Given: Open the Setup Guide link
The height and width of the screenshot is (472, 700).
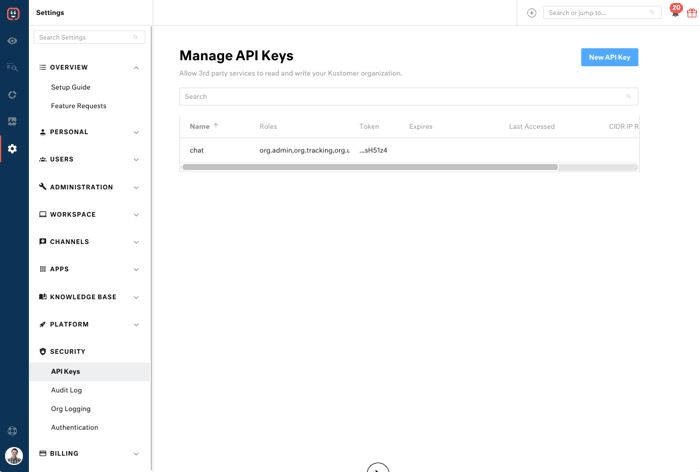Looking at the screenshot, I should [71, 87].
